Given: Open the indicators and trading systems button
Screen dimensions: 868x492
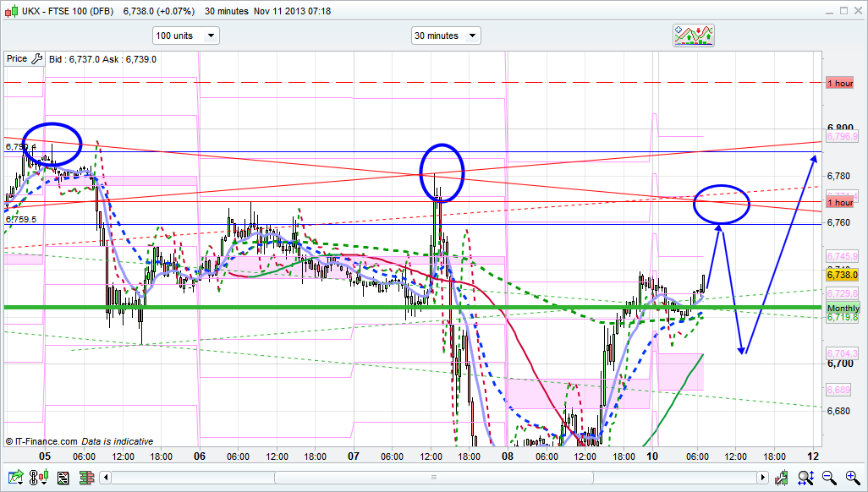Looking at the screenshot, I should coord(694,36).
